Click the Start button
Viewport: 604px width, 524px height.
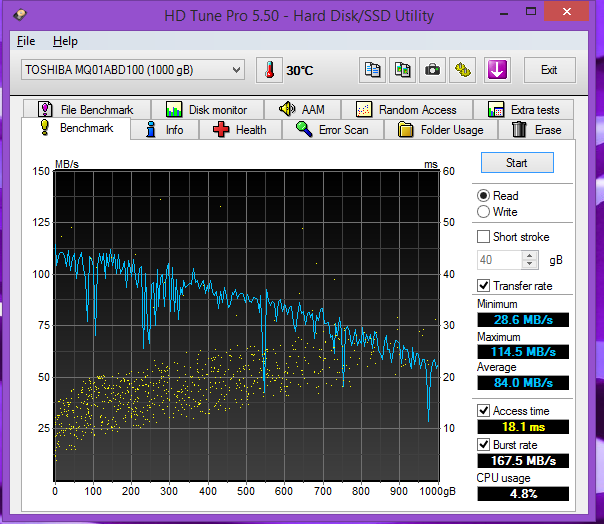tap(517, 163)
